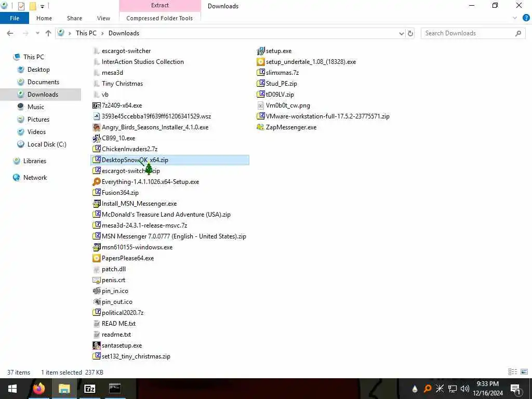The image size is (532, 399).
Task: Click the New Folder quick access icon
Action: pyautogui.click(x=33, y=6)
